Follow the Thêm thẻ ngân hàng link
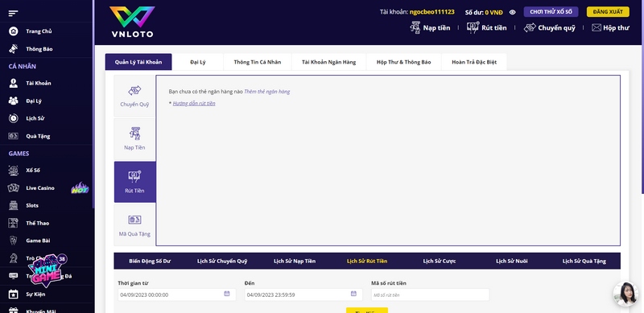The height and width of the screenshot is (313, 644). [x=267, y=92]
